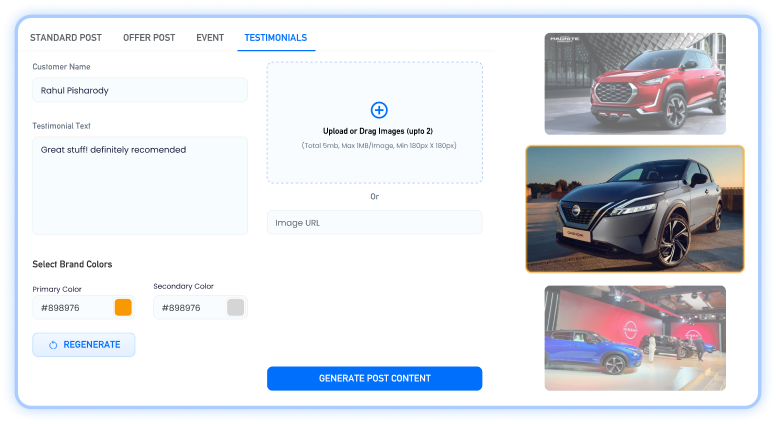Click the plus upload icon
The image size is (776, 424).
(379, 110)
